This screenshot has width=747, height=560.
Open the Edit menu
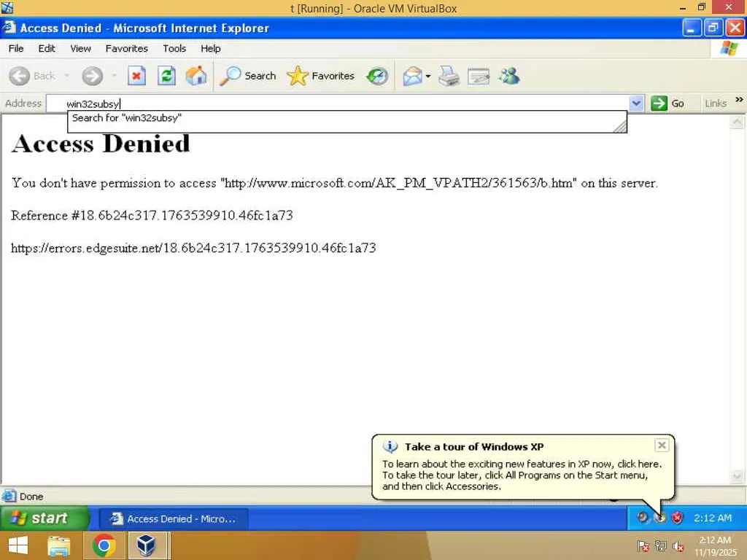coord(47,49)
